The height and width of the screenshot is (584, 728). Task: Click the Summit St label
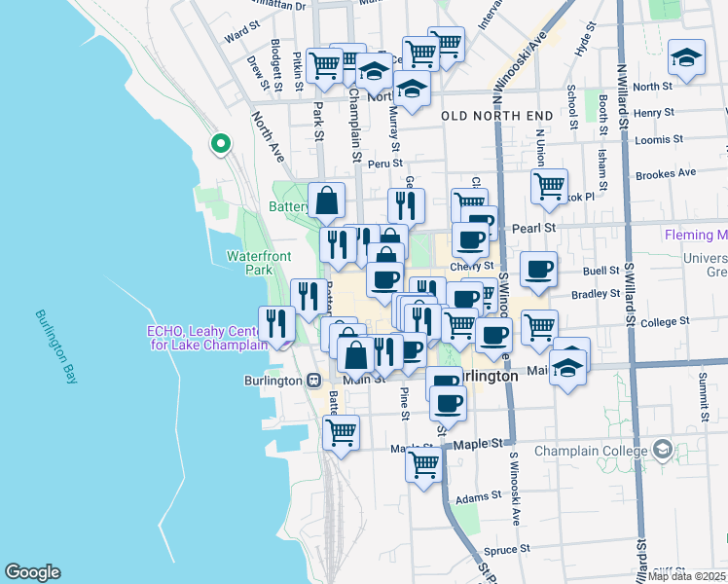pyautogui.click(x=704, y=397)
